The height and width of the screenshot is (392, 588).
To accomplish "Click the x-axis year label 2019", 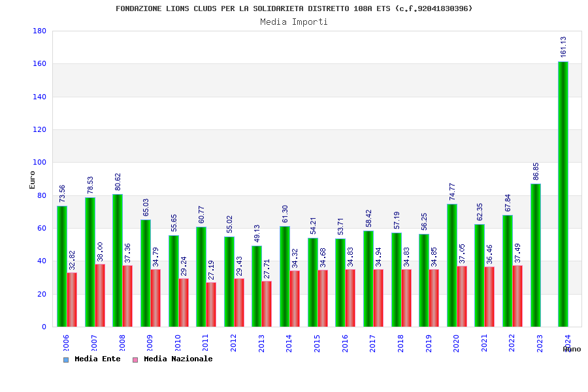I will point(429,343).
